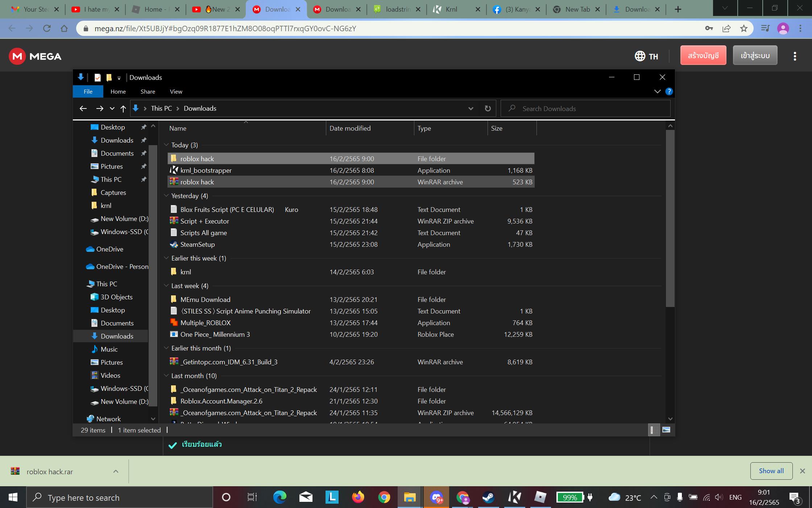Screen dimensions: 812x508
Task: Click the red MEGA create account button
Action: (x=703, y=56)
